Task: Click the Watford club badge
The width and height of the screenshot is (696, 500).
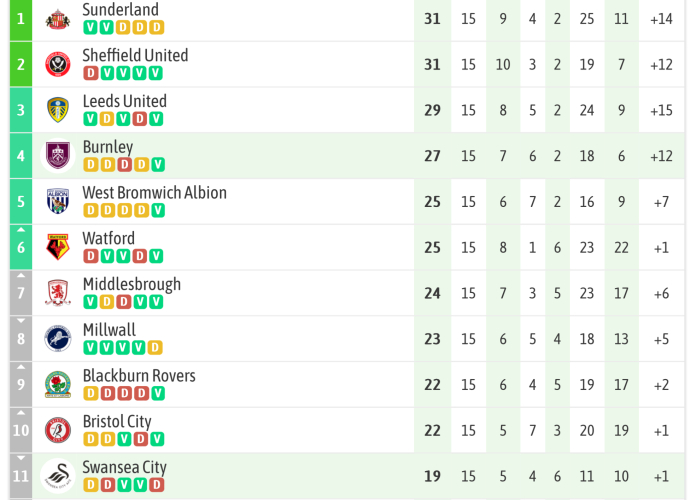Action: (x=58, y=247)
